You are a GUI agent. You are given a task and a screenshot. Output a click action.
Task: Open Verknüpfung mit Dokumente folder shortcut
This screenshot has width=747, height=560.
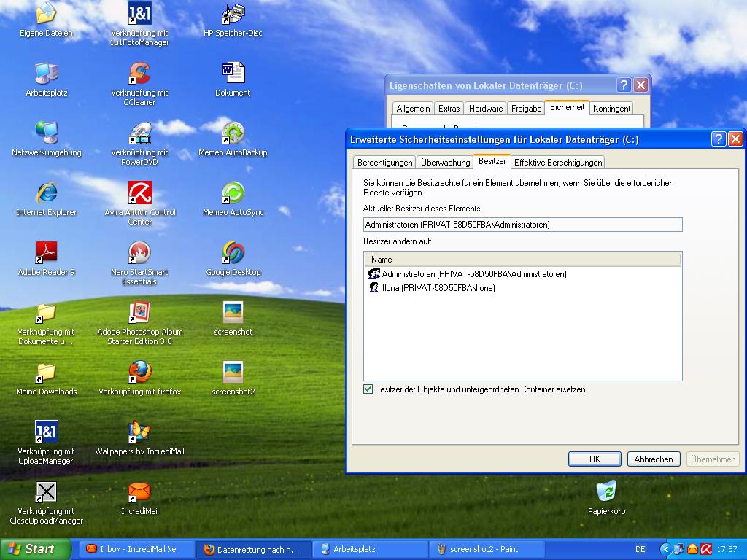click(46, 313)
